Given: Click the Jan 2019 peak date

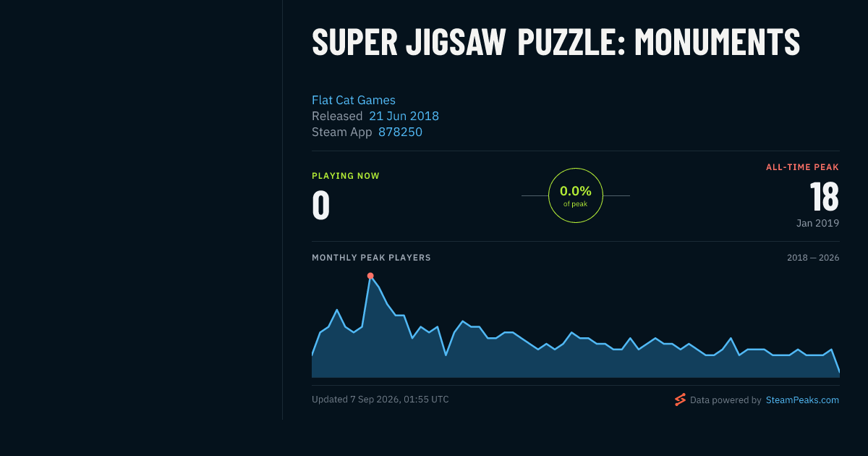Looking at the screenshot, I should (x=817, y=223).
